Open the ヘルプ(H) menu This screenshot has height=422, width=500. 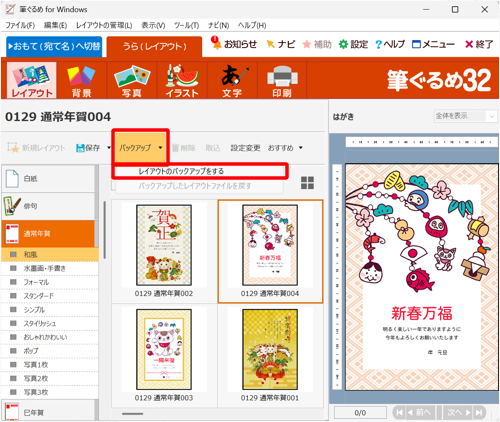click(x=252, y=25)
